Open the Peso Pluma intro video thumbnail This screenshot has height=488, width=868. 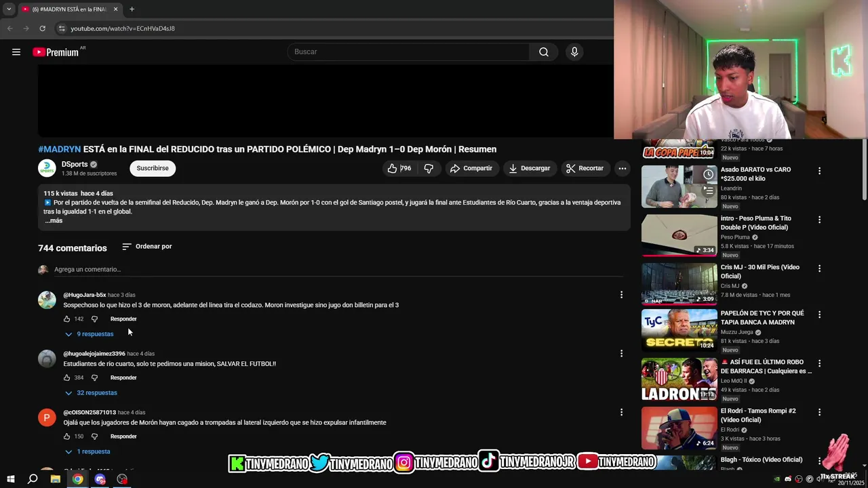click(x=679, y=235)
